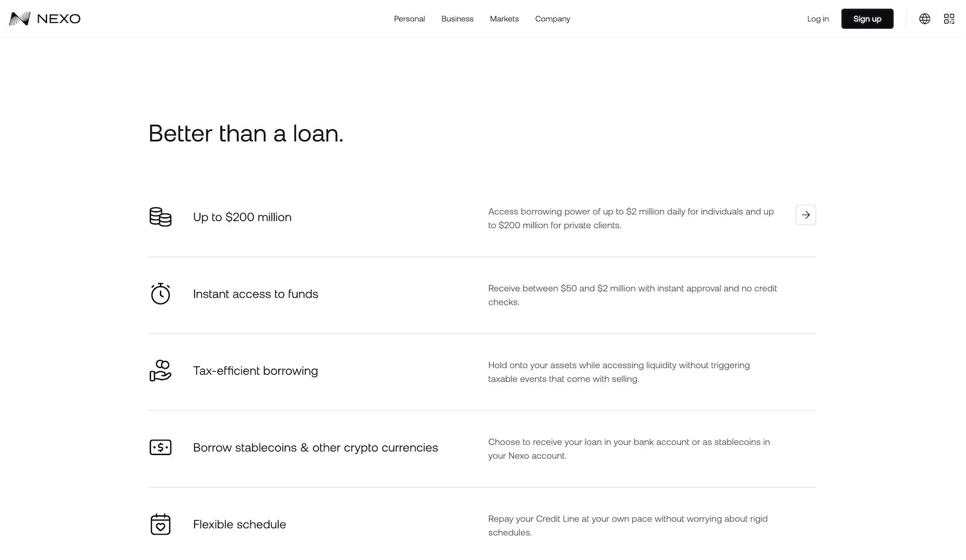The image size is (966, 560).
Task: Click the hand-with-coins icon for Tax-efficient borrowing
Action: tap(160, 371)
